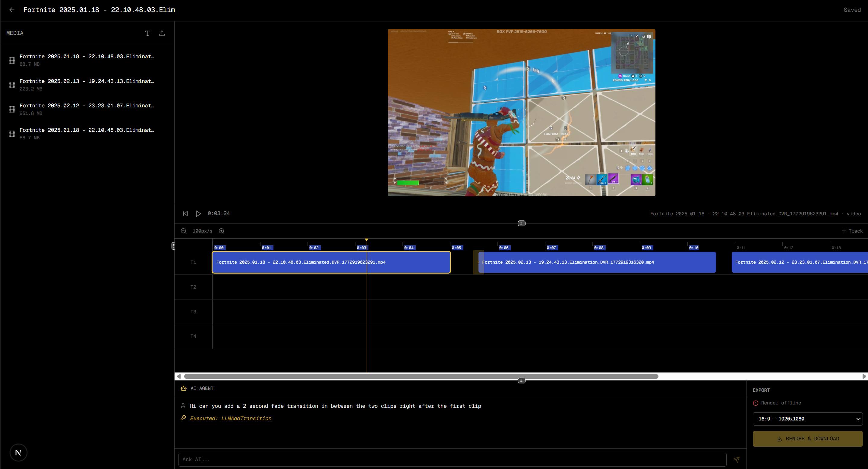Click the back arrow icon
Screen dimensions: 868x469
[x=12, y=10]
